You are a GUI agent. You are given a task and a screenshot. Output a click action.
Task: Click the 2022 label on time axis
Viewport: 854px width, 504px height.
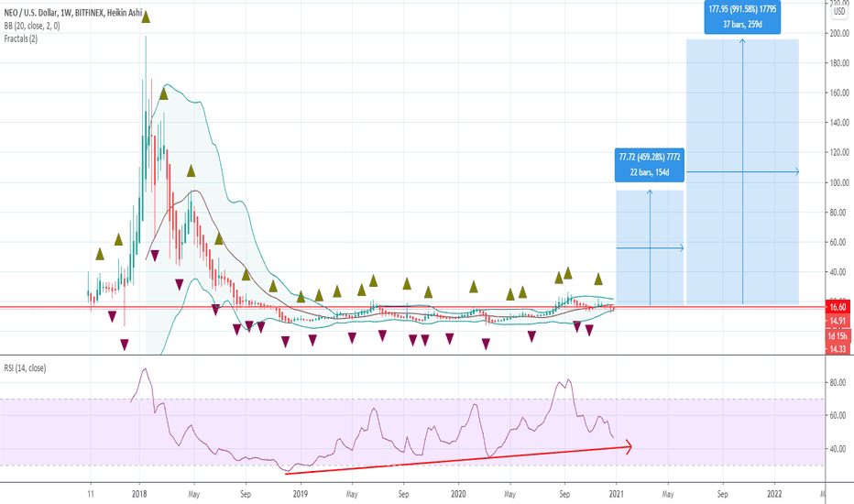tap(774, 494)
